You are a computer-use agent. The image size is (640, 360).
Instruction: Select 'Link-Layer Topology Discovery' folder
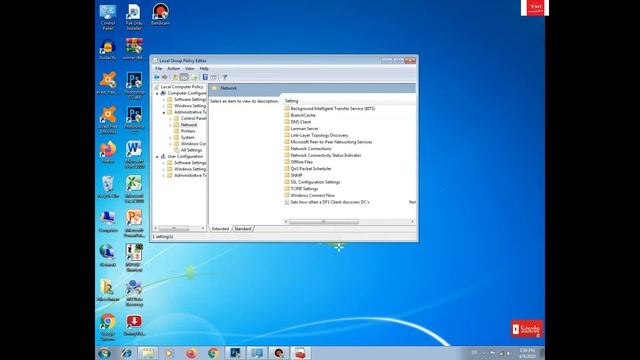(x=316, y=136)
